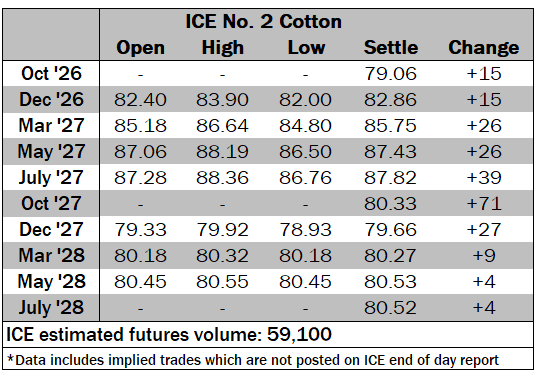Click the High column header
Screen dimensions: 544x376
223,48
